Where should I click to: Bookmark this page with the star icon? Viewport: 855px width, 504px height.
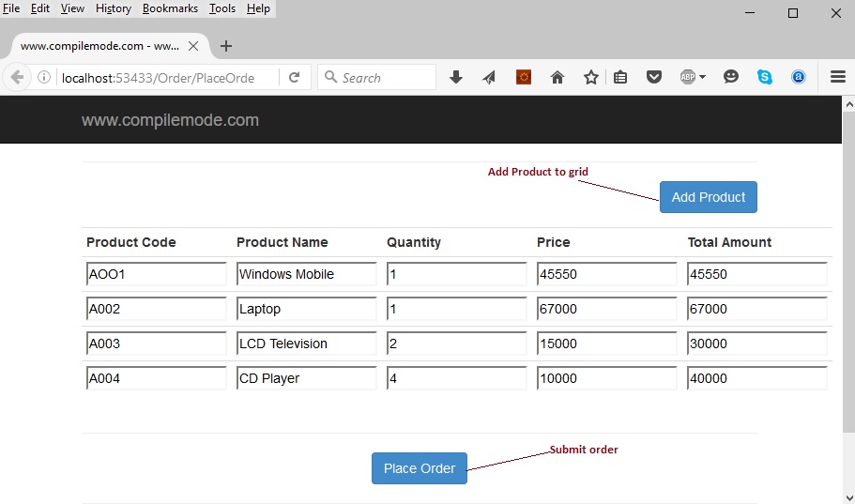591,78
